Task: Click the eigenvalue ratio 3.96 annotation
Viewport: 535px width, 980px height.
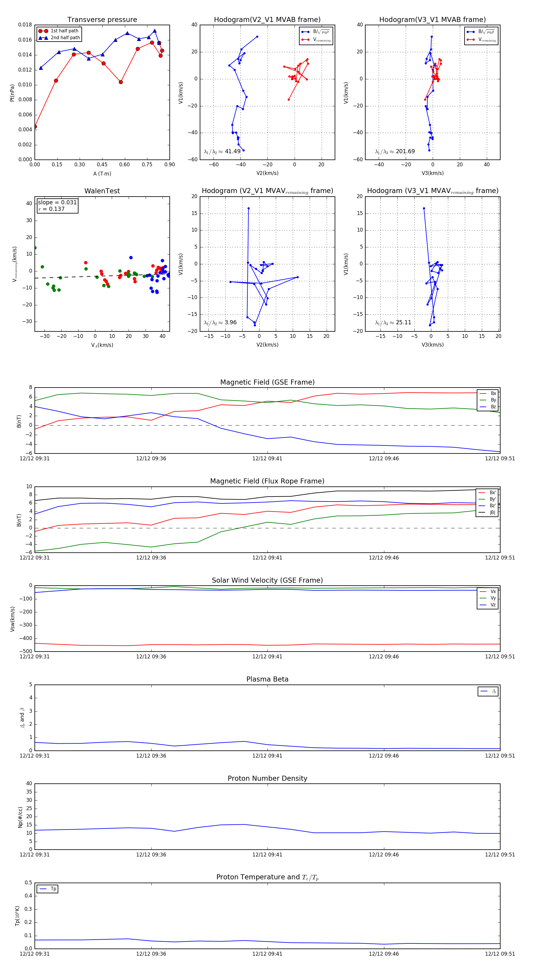Action: click(220, 323)
